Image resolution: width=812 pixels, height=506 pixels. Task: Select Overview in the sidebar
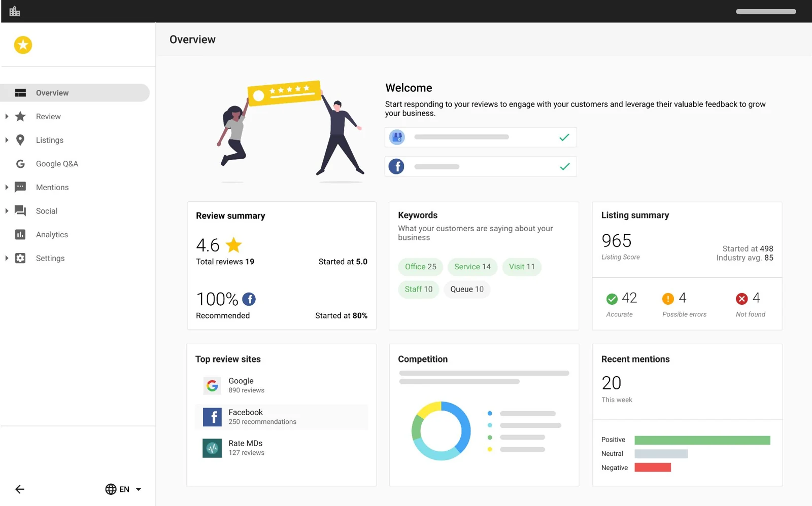[75, 93]
